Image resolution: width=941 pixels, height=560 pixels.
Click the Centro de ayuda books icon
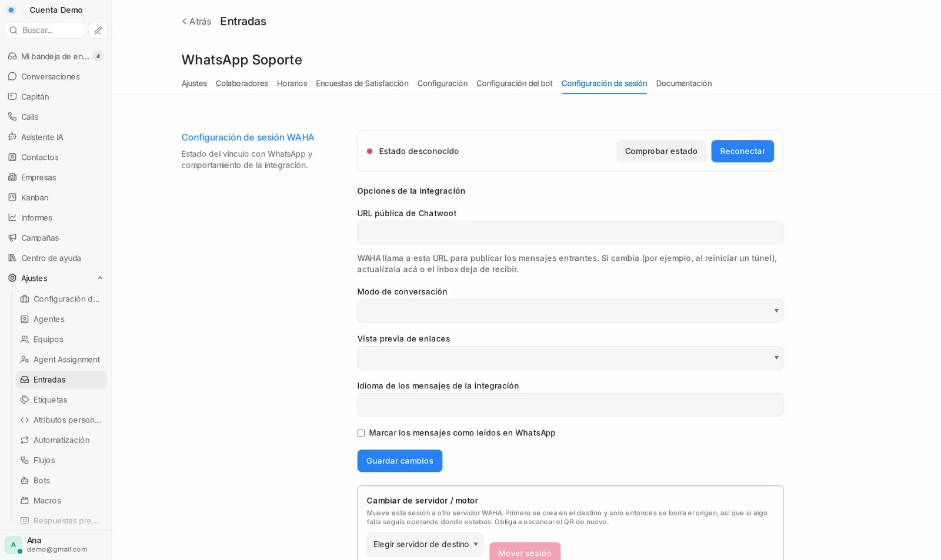pos(12,258)
